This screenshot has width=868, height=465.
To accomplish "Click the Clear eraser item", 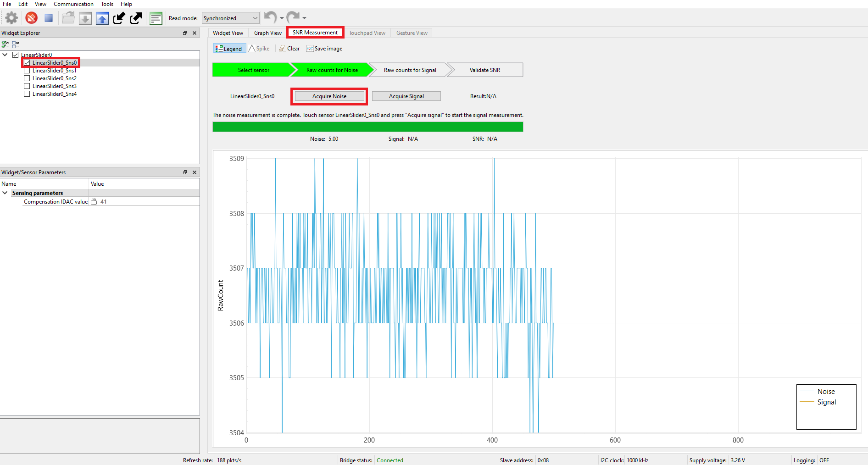I will 289,49.
